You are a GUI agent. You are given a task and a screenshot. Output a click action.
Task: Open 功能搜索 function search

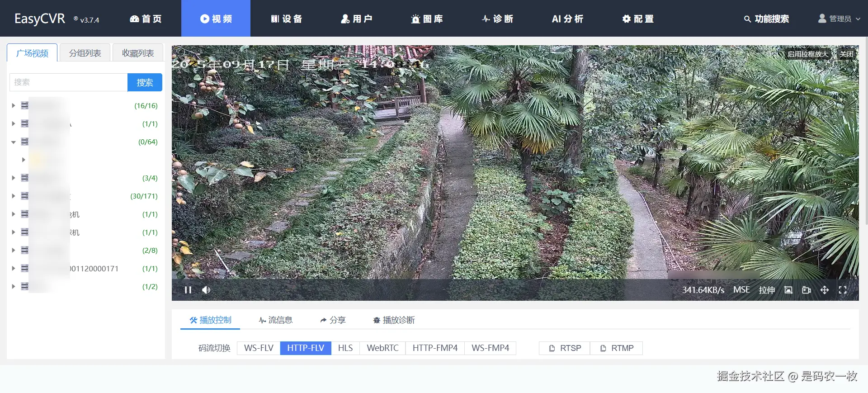(766, 19)
